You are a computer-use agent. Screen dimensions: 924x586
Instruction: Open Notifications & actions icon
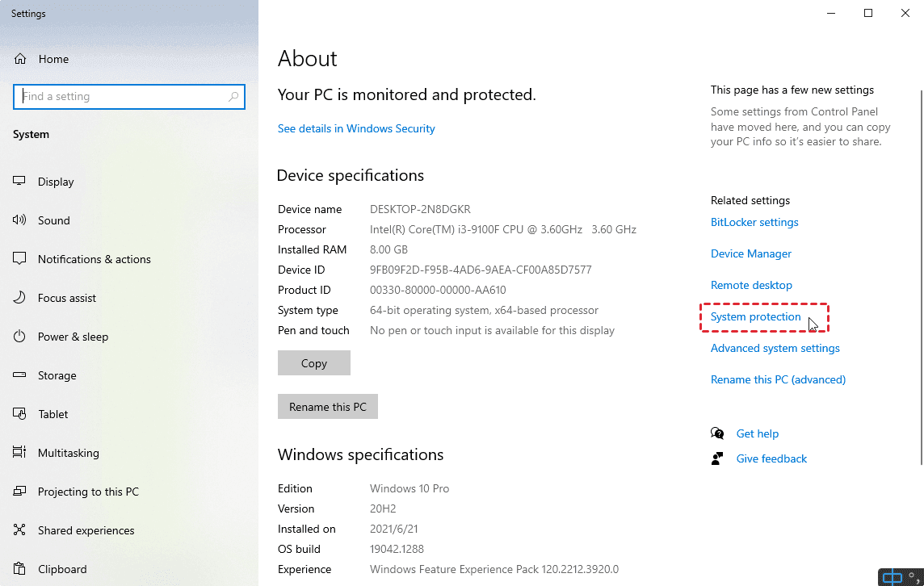[x=20, y=259]
